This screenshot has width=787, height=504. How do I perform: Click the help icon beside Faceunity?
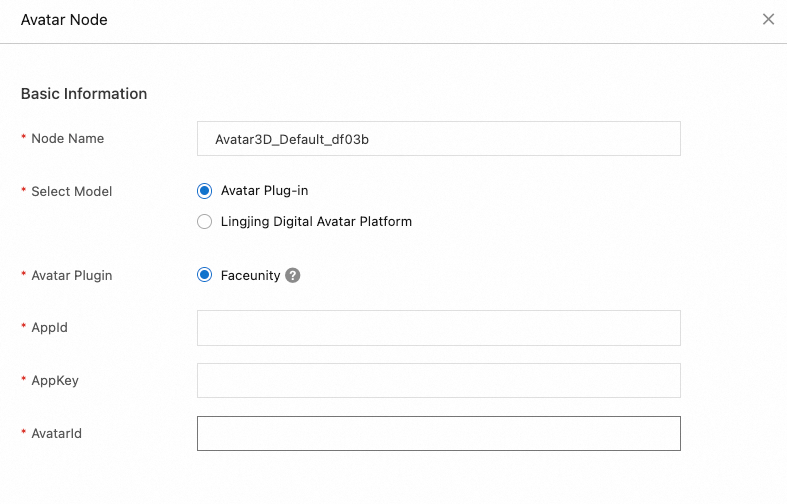coord(293,275)
